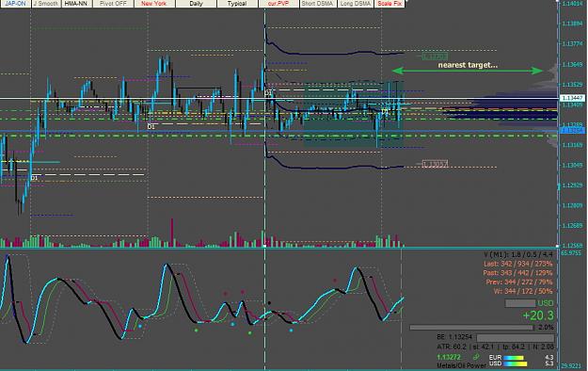Click the gray field beside BE: 1.13254
The width and height of the screenshot is (588, 371).
click(515, 337)
